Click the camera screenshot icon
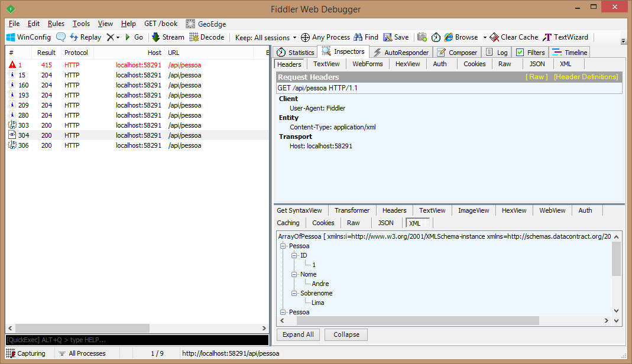This screenshot has width=632, height=364. [422, 37]
